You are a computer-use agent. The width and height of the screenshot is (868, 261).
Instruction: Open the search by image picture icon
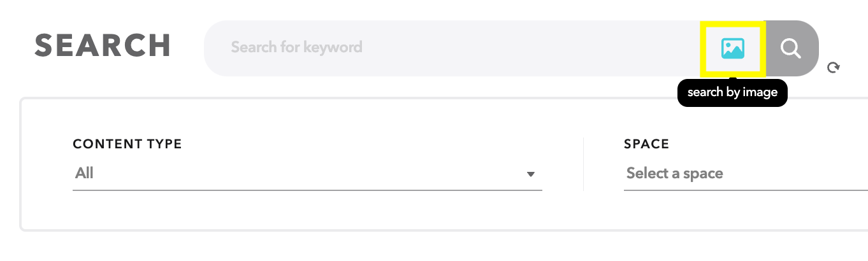(733, 48)
